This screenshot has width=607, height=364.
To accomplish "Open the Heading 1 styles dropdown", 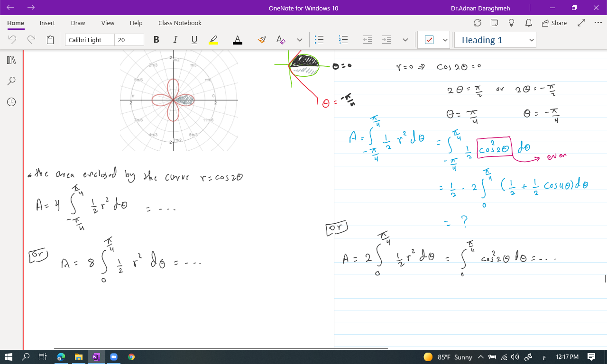I will click(x=495, y=40).
